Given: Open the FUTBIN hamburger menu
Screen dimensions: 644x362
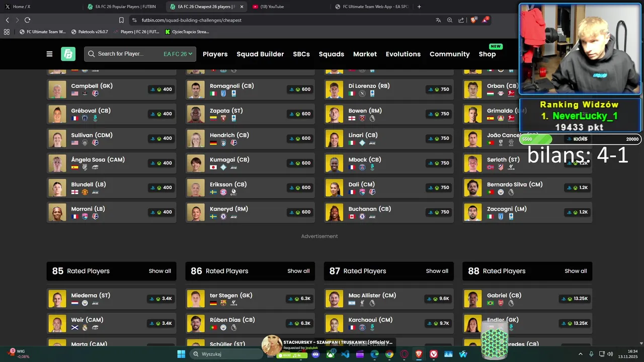Looking at the screenshot, I should point(49,54).
